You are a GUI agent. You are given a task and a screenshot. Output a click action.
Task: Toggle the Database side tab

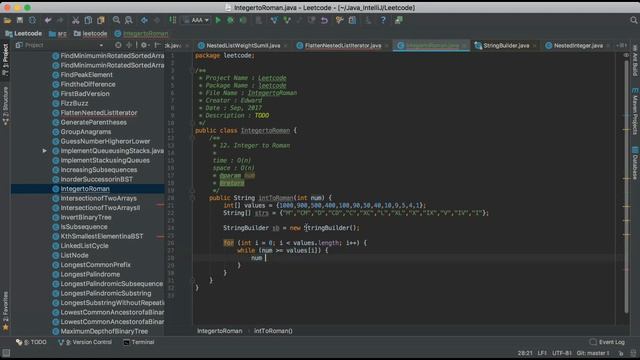(x=635, y=162)
